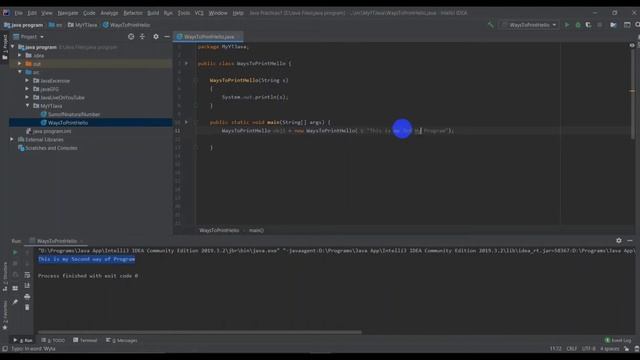This screenshot has width=640, height=360.
Task: Expand the 'JavaLiveOnYouTube' package
Action: 27,97
